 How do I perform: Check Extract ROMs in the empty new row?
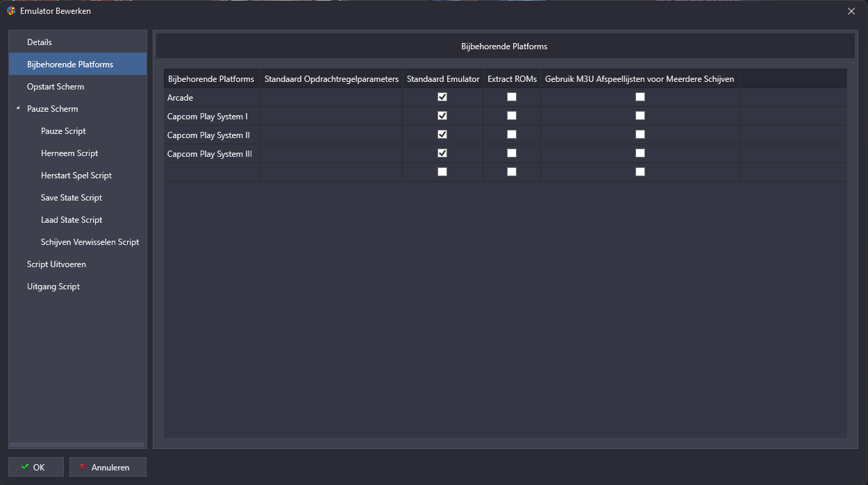click(x=512, y=172)
